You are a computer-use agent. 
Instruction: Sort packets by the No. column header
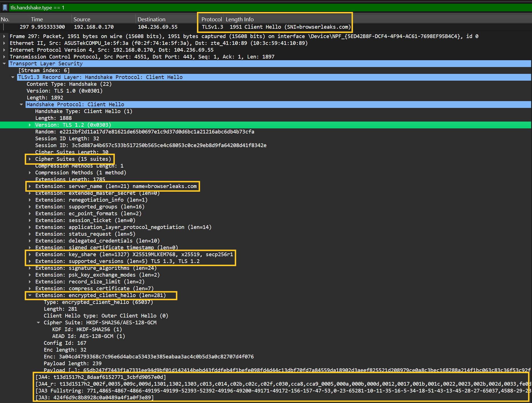tap(14, 19)
